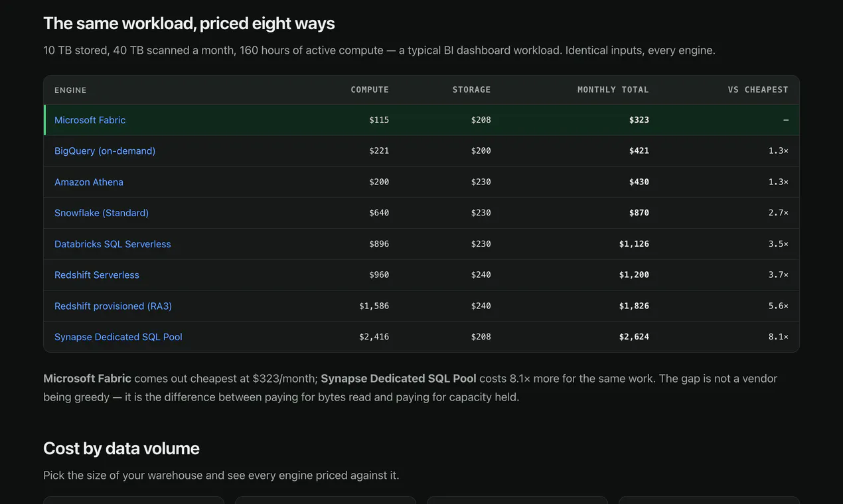The image size is (843, 504).
Task: Click the "Cost by data volume" heading
Action: [121, 448]
